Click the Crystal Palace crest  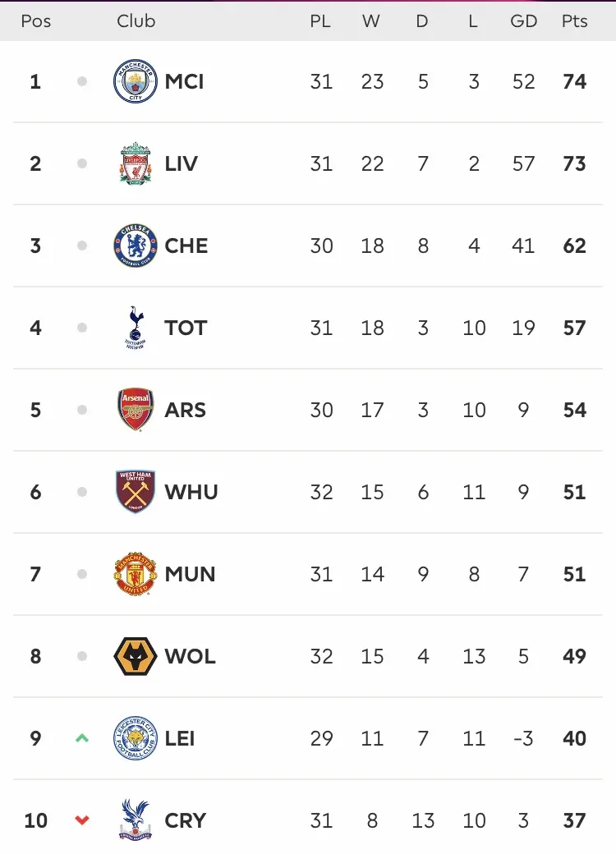point(135,820)
